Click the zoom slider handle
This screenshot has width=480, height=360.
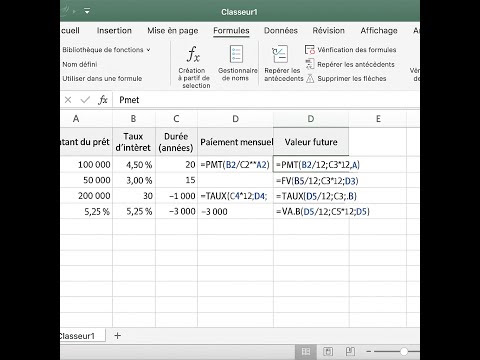coord(404,351)
